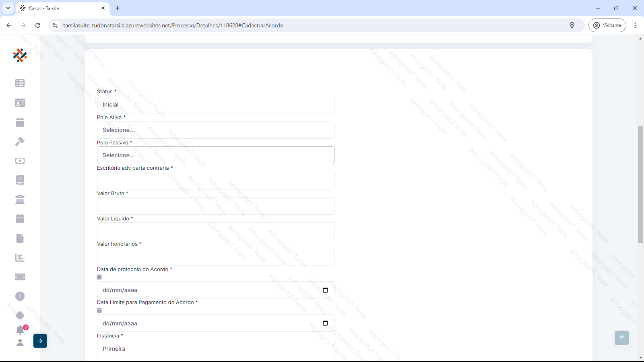This screenshot has height=362, width=644.
Task: Expand sidebar with the arrow button
Action: click(40, 341)
